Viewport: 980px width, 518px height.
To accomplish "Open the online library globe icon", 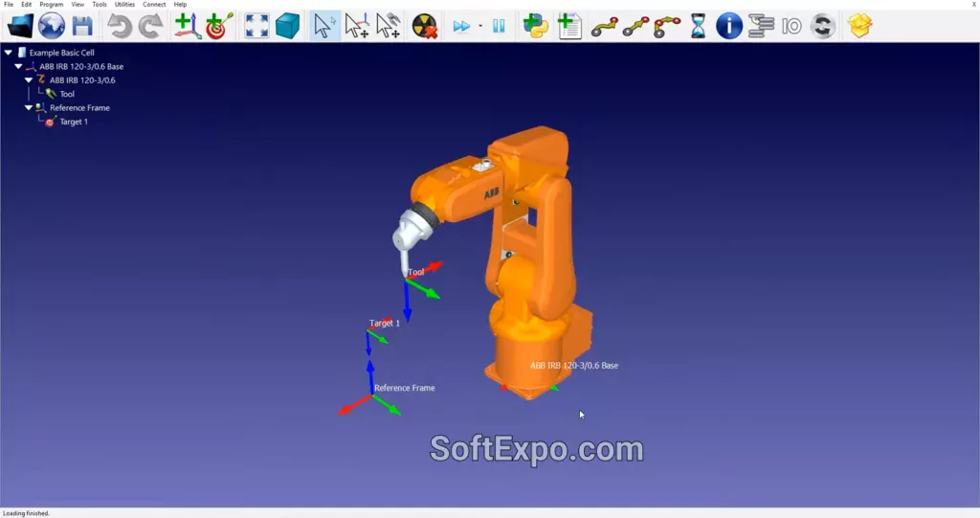I will (x=52, y=26).
